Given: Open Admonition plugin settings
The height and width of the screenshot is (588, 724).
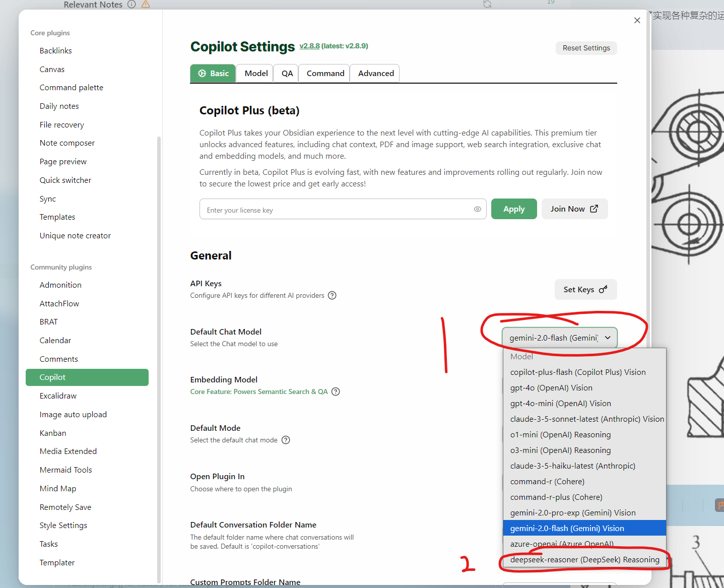Looking at the screenshot, I should pyautogui.click(x=87, y=285).
